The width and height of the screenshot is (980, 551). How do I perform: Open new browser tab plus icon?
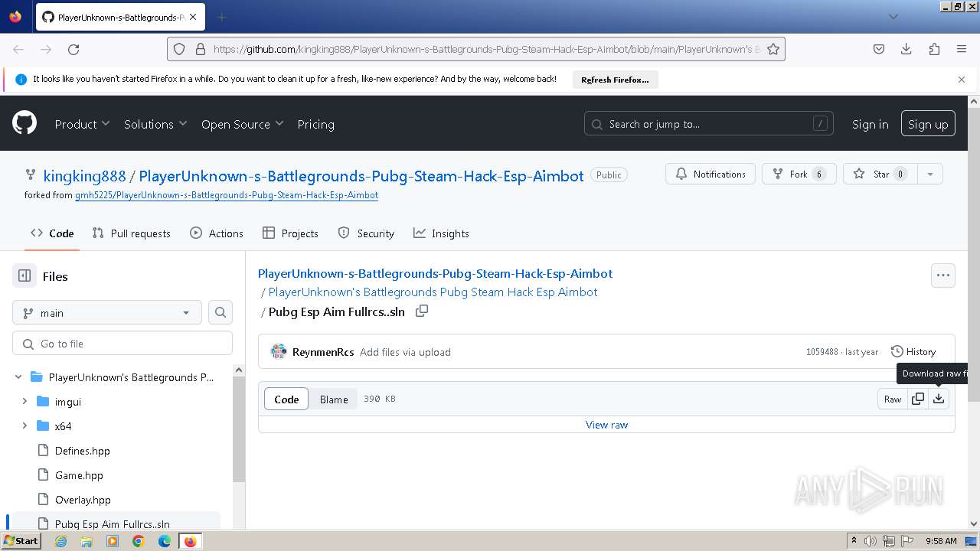[x=222, y=17]
